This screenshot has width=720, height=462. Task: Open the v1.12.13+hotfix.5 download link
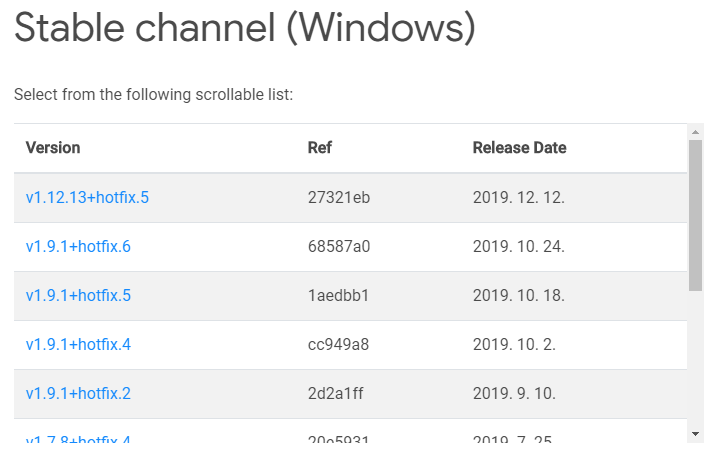point(87,197)
